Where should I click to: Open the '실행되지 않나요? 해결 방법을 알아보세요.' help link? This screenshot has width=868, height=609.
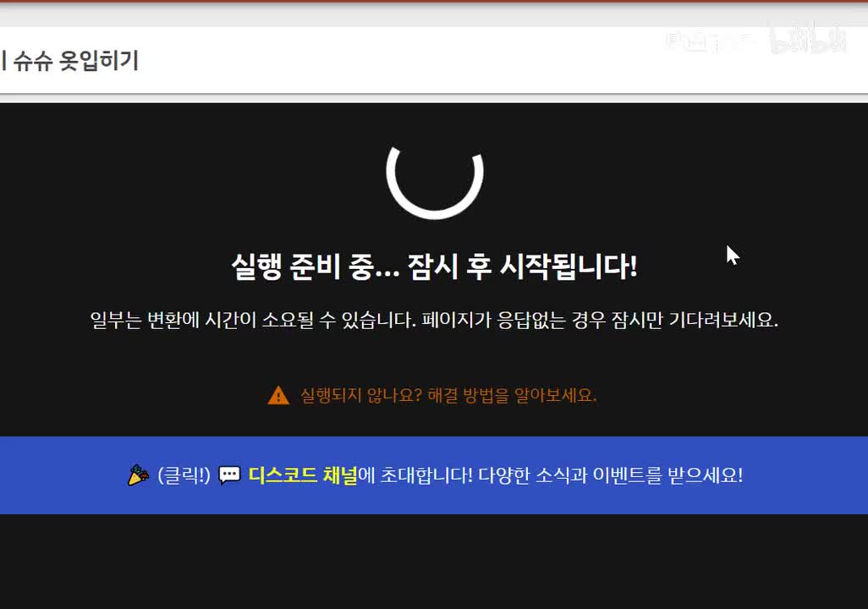coord(448,395)
